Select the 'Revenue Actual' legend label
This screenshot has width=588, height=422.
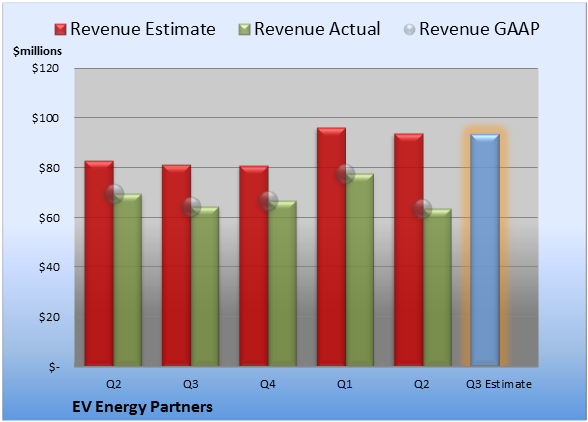pos(317,29)
